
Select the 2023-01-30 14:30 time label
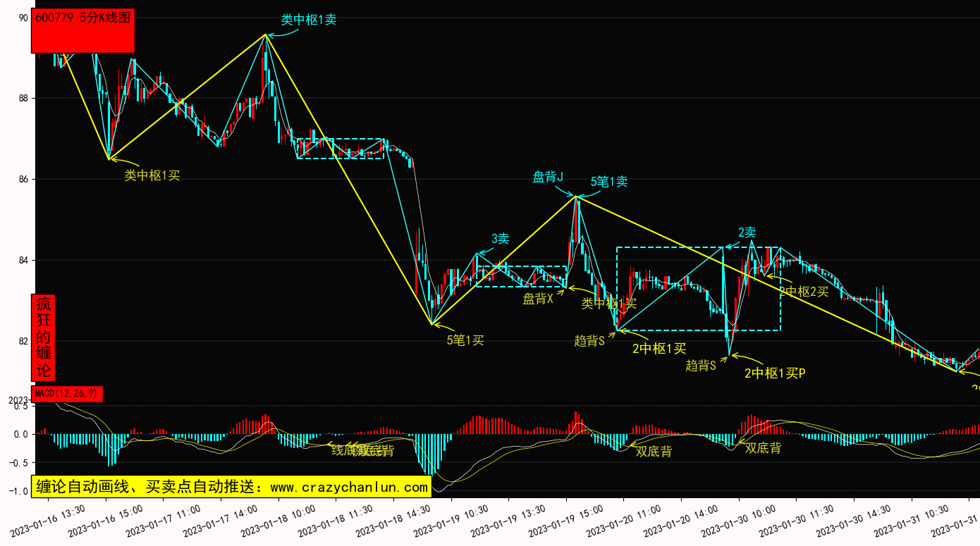click(x=855, y=520)
